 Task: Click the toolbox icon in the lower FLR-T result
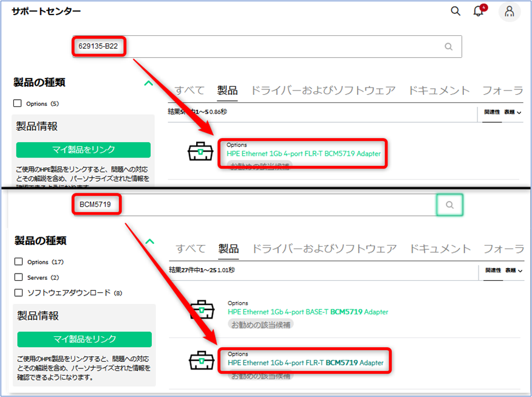[200, 361]
